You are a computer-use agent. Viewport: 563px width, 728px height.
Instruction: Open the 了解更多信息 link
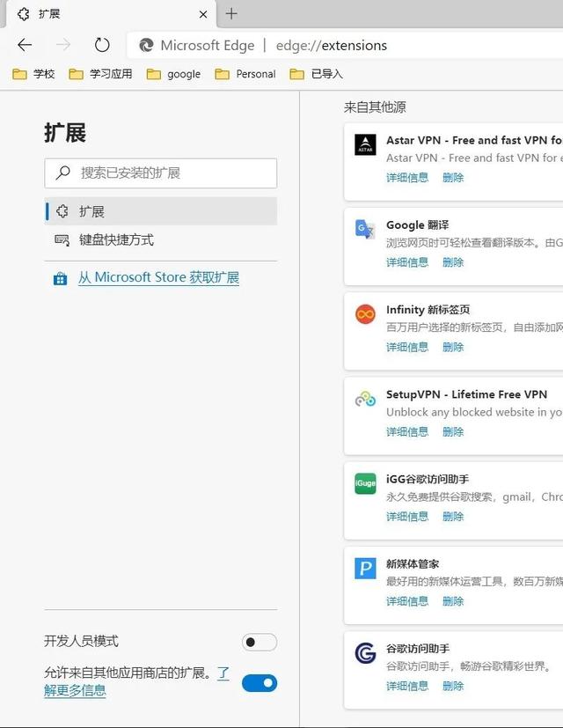[75, 690]
